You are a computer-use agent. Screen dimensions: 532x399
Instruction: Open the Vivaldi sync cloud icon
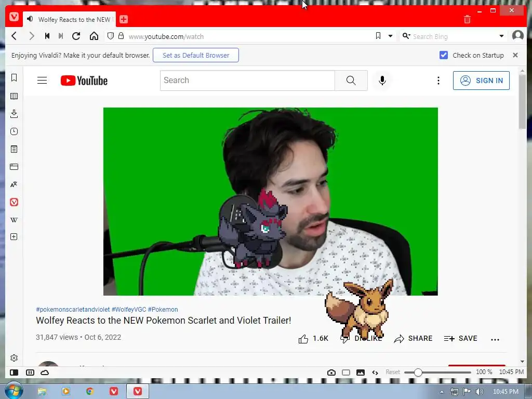point(45,372)
